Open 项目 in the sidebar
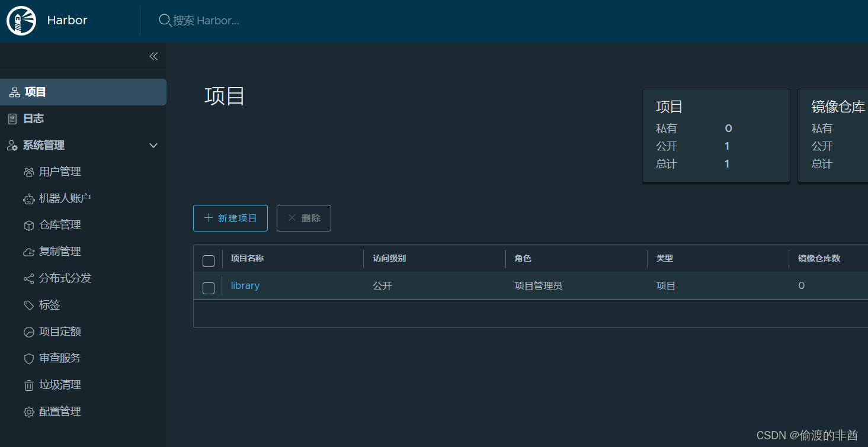 tap(83, 92)
